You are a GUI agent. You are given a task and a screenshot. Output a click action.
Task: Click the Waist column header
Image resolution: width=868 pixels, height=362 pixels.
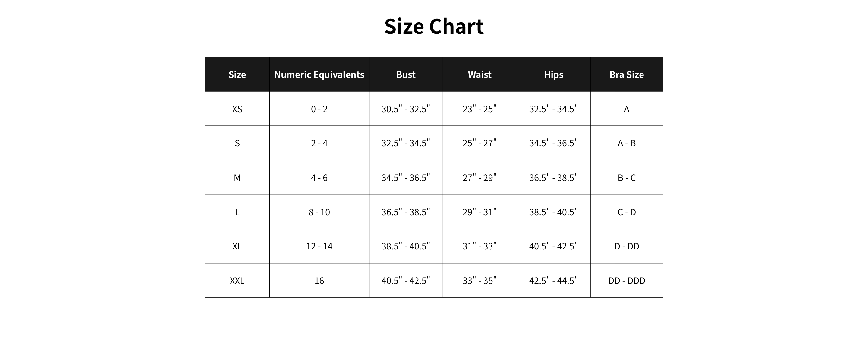480,75
